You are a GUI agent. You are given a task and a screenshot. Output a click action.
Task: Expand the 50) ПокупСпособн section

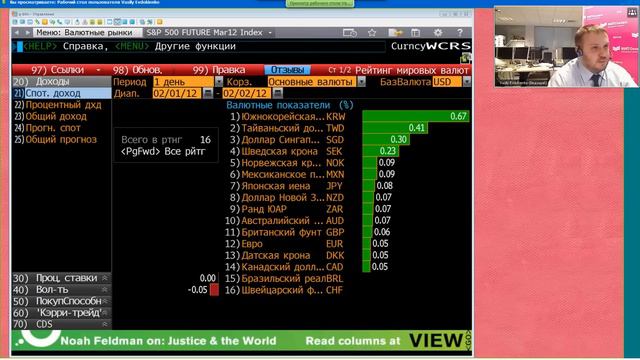pyautogui.click(x=105, y=301)
